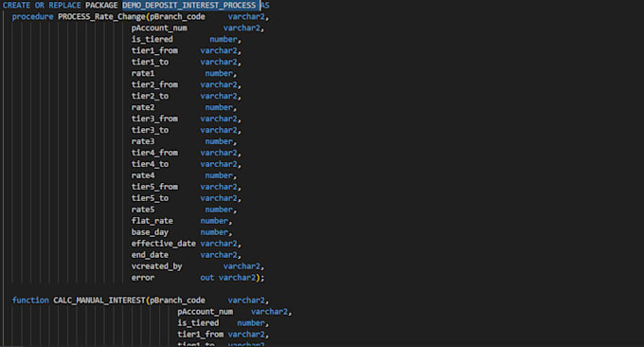Image resolution: width=644 pixels, height=347 pixels.
Task: Click the function keyword
Action: pyautogui.click(x=30, y=301)
